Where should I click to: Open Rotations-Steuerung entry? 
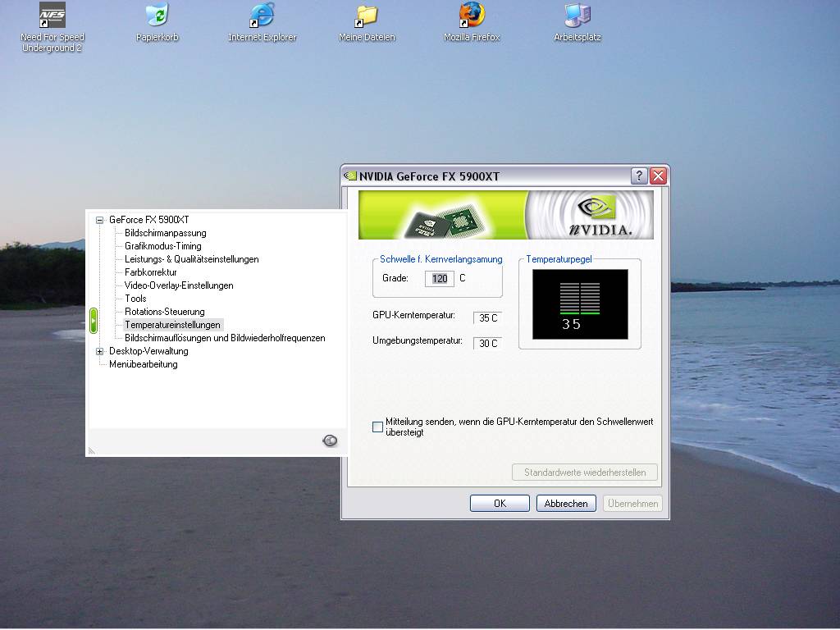point(164,312)
